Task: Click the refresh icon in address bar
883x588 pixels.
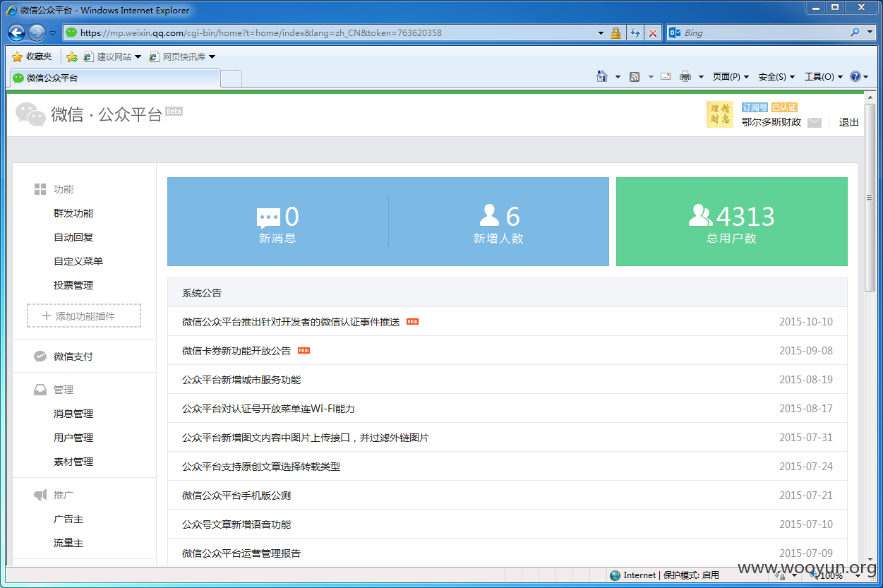Action: click(635, 33)
